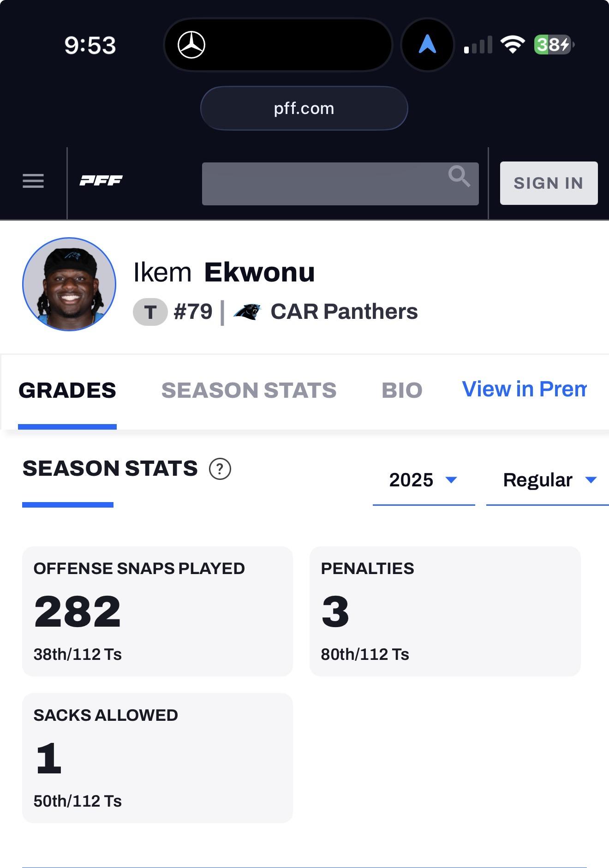Follow the View in Premium link
This screenshot has height=868, width=609.
[x=524, y=389]
